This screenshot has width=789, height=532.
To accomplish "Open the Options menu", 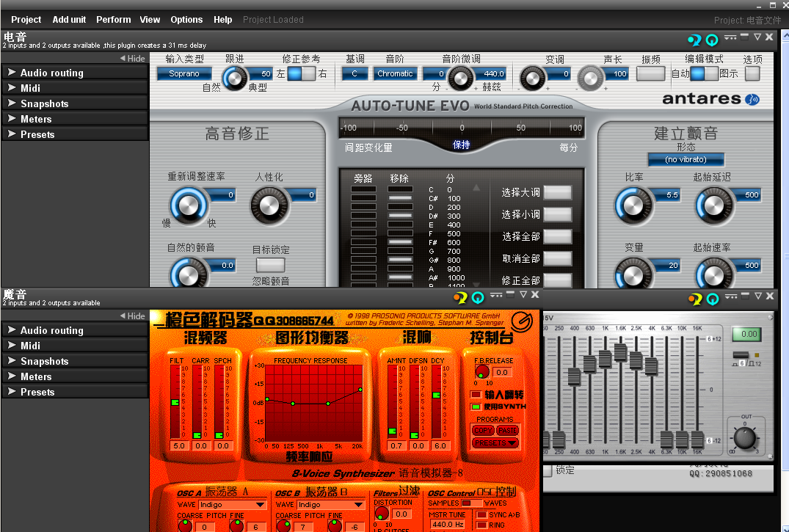I will [x=186, y=20].
